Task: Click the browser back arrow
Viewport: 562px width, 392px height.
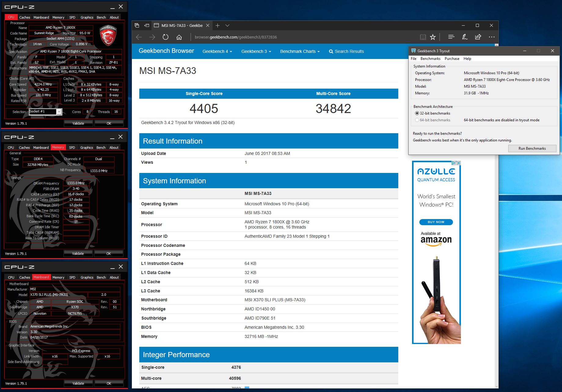Action: click(139, 37)
